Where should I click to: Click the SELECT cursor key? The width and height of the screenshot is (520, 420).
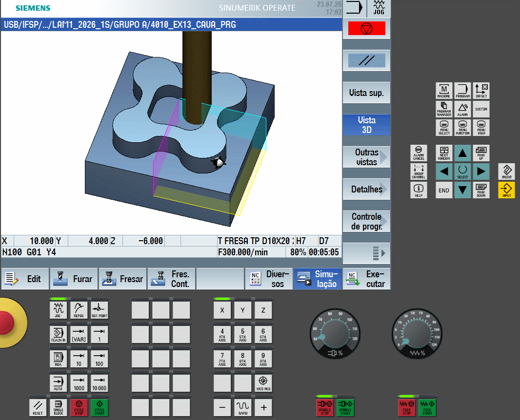[x=462, y=172]
